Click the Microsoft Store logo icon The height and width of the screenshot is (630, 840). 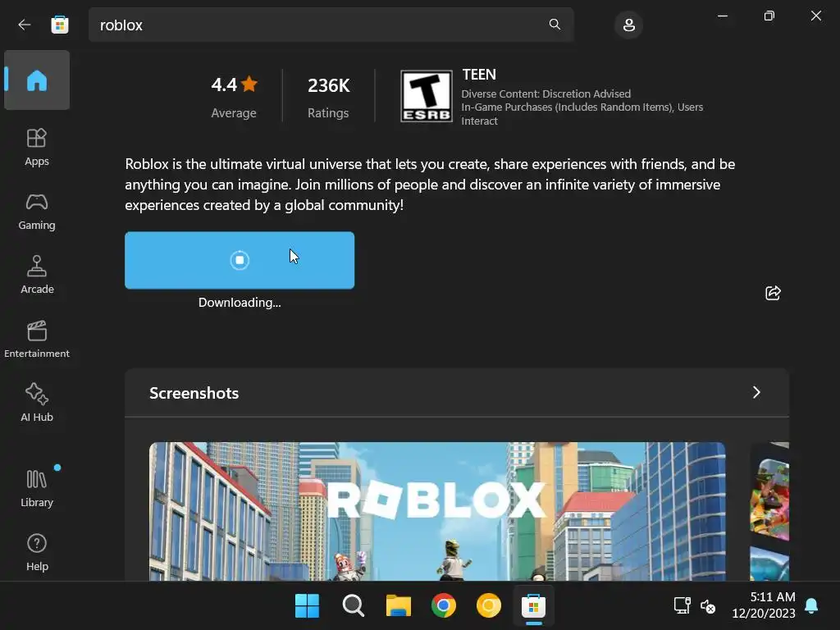[59, 25]
